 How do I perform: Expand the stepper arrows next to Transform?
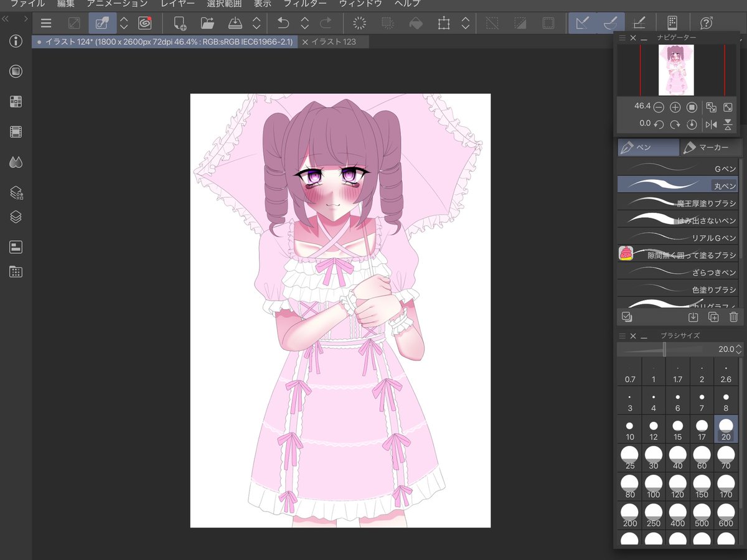coord(465,24)
